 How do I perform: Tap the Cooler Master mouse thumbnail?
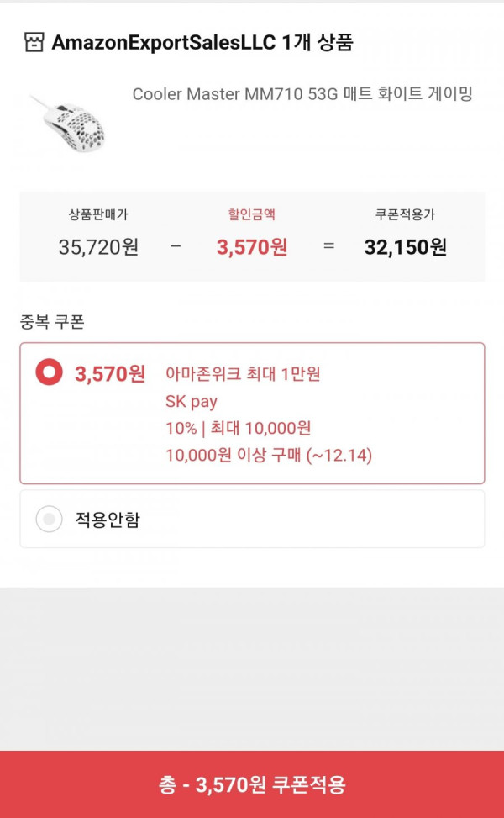coord(70,124)
